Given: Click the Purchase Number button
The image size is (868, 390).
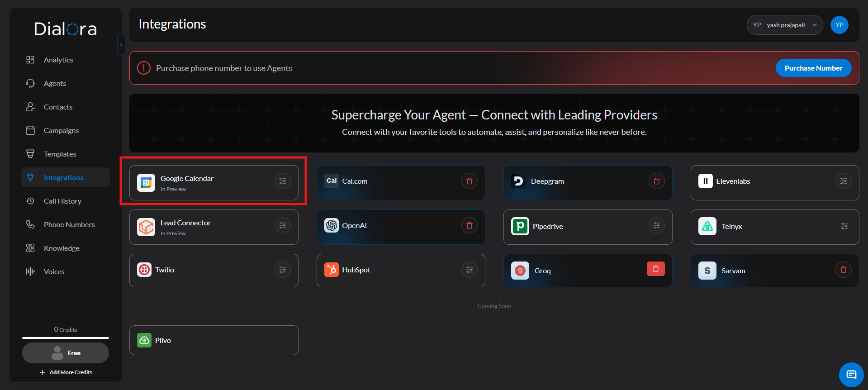Looking at the screenshot, I should click(x=813, y=68).
